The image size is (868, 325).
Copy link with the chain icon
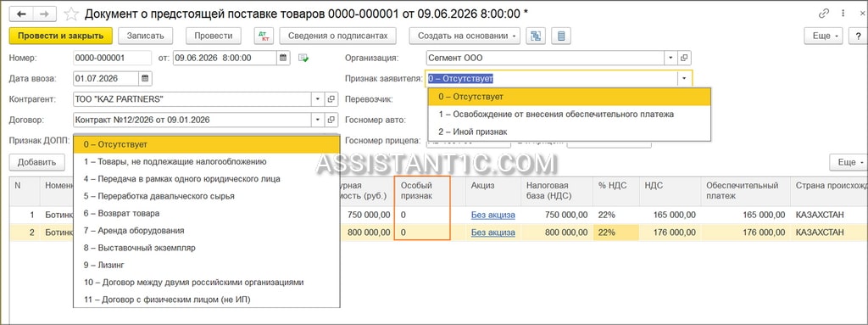pos(823,14)
